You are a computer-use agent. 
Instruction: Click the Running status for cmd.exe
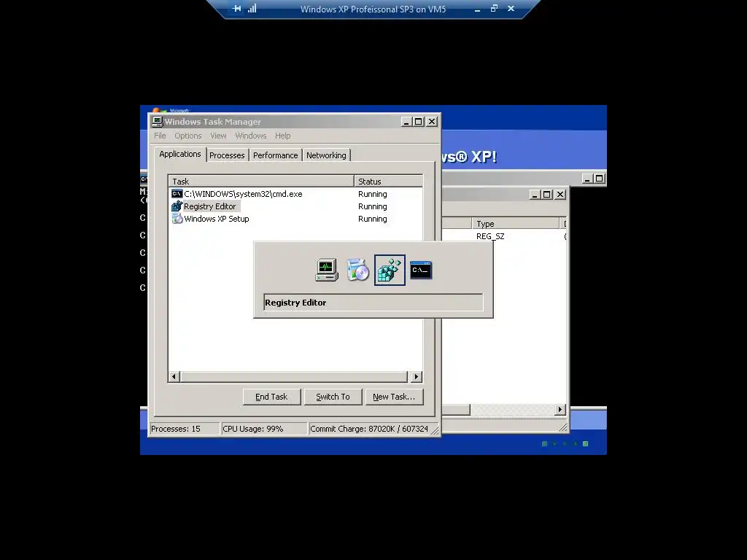[373, 194]
